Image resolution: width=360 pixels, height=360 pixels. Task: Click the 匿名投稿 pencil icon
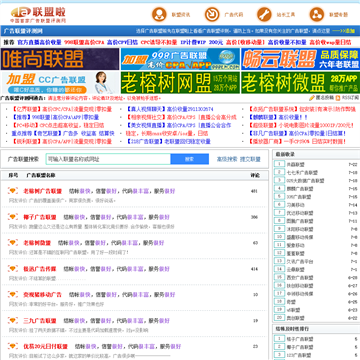coord(312,98)
